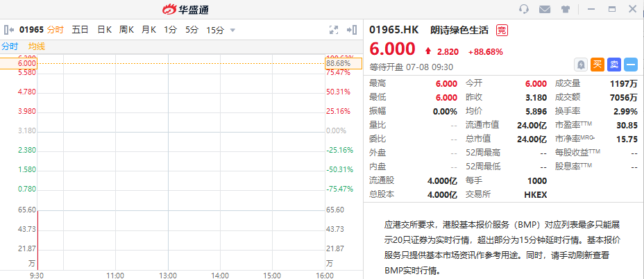Click the highlighted 88.68% axis label
Screen dimensions: 644x279
pyautogui.click(x=344, y=63)
